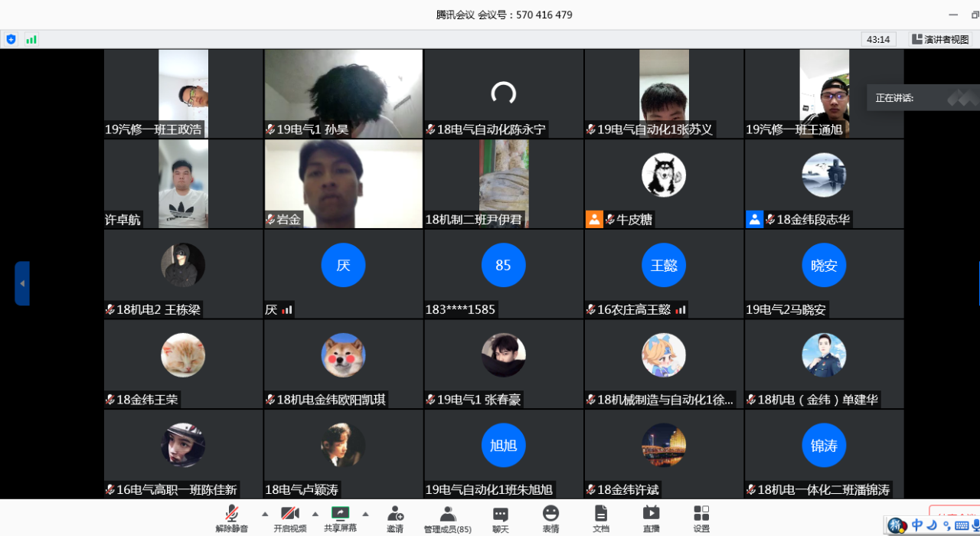Select the 19电气1 孙昊 video tile
Viewport: 980px width, 536px height.
click(x=343, y=93)
